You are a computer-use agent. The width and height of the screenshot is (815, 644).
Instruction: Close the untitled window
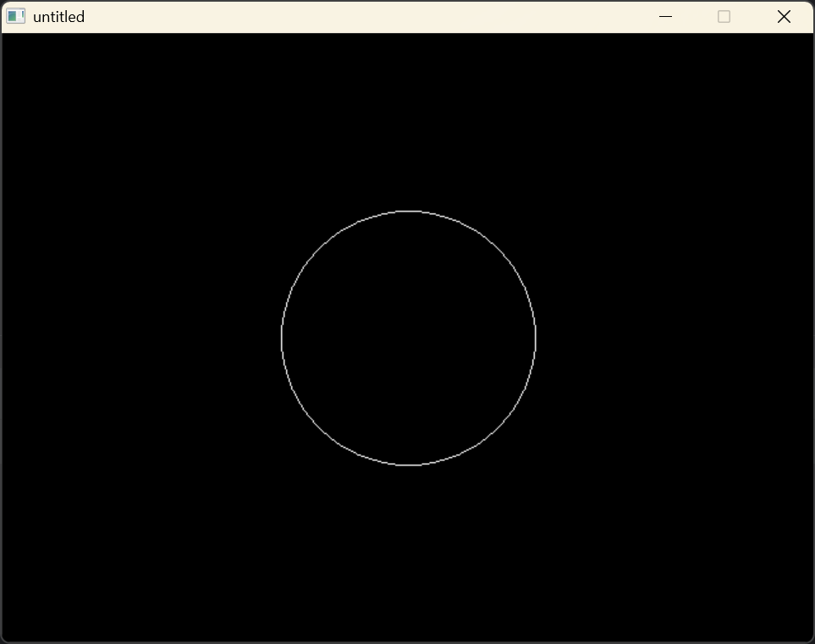click(783, 16)
